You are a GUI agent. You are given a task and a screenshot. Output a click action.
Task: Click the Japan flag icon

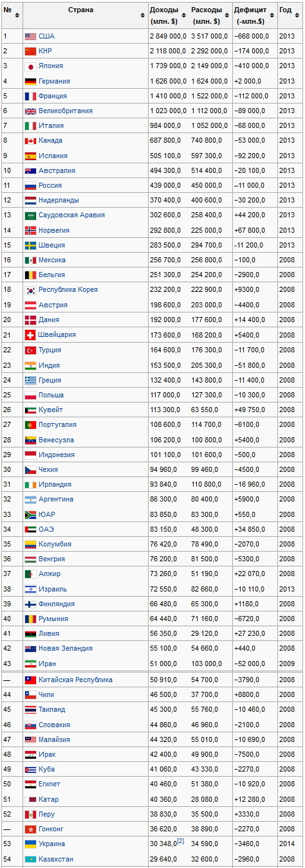30,66
